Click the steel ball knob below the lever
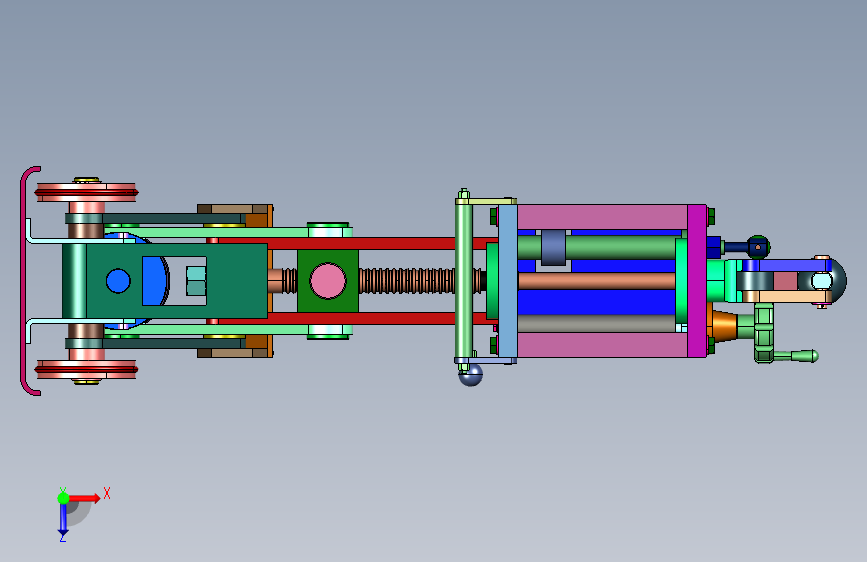 pos(471,376)
